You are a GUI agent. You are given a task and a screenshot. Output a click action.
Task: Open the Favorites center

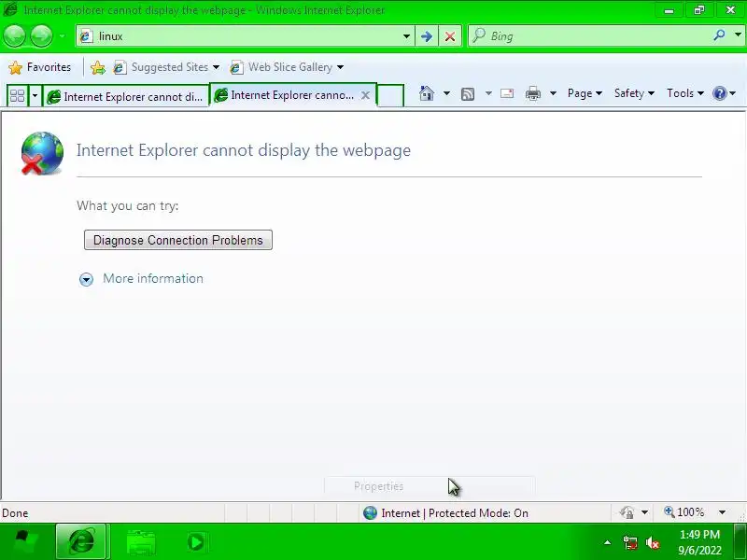pyautogui.click(x=40, y=67)
